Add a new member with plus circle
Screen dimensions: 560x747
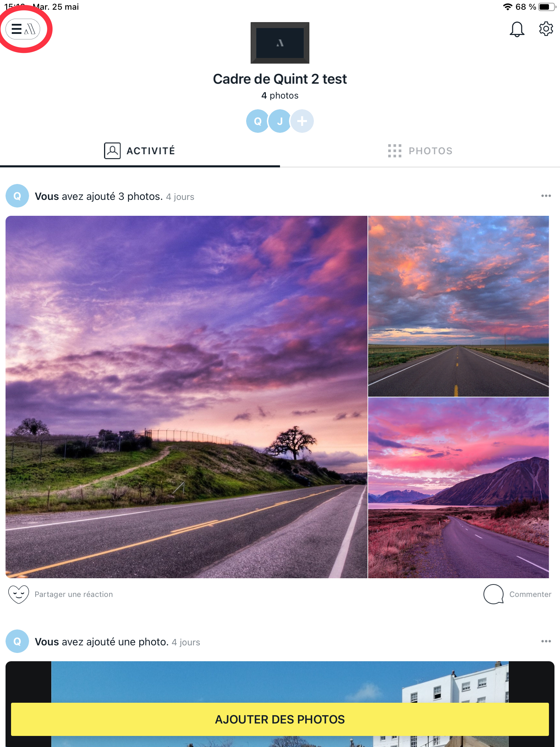click(x=302, y=121)
